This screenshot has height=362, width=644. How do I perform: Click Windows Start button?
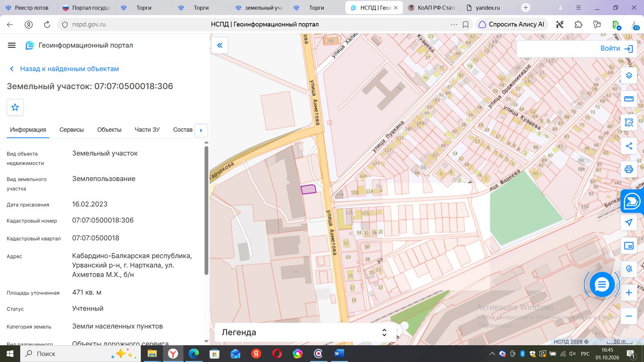pos(10,354)
